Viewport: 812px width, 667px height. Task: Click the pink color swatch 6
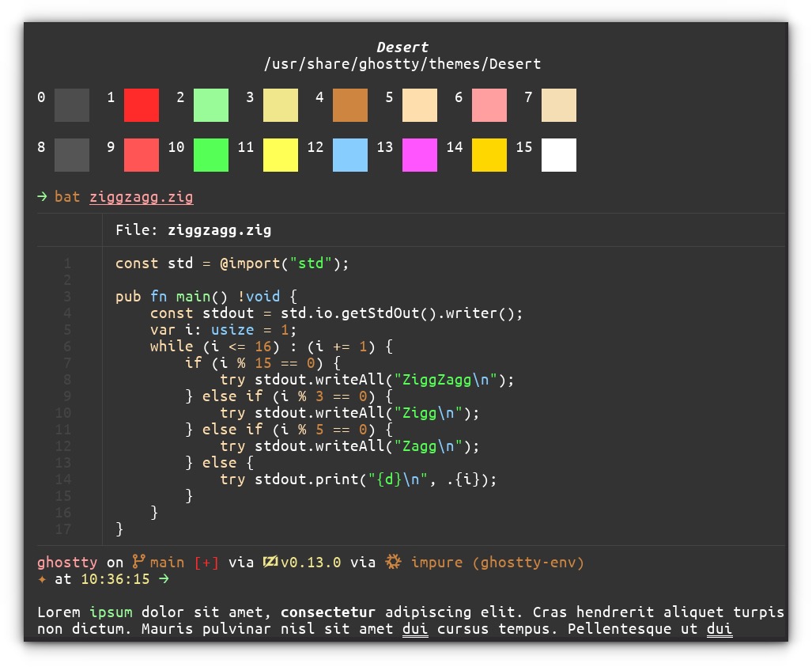click(489, 105)
